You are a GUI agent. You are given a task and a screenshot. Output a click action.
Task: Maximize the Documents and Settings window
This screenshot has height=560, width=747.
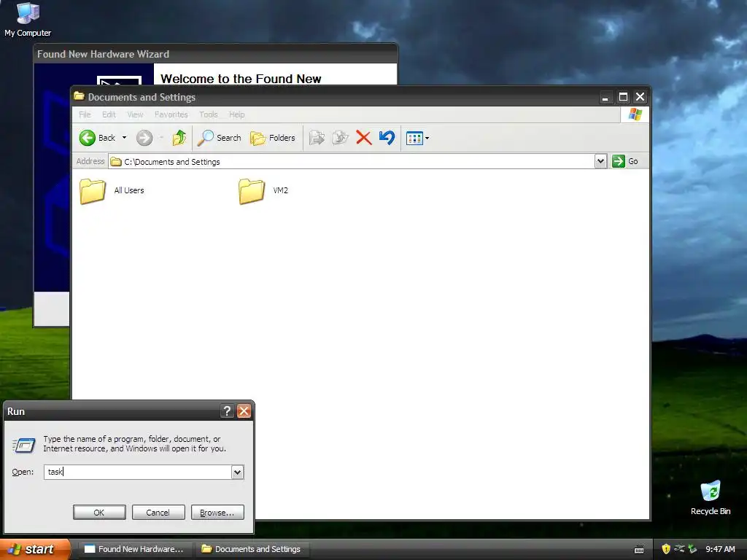coord(623,97)
